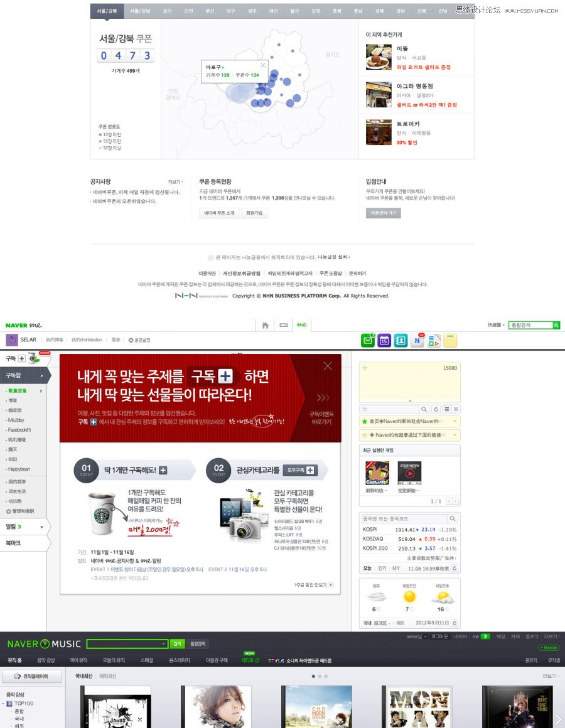Click the settings gear icon beside SELAR

[x=131, y=340]
